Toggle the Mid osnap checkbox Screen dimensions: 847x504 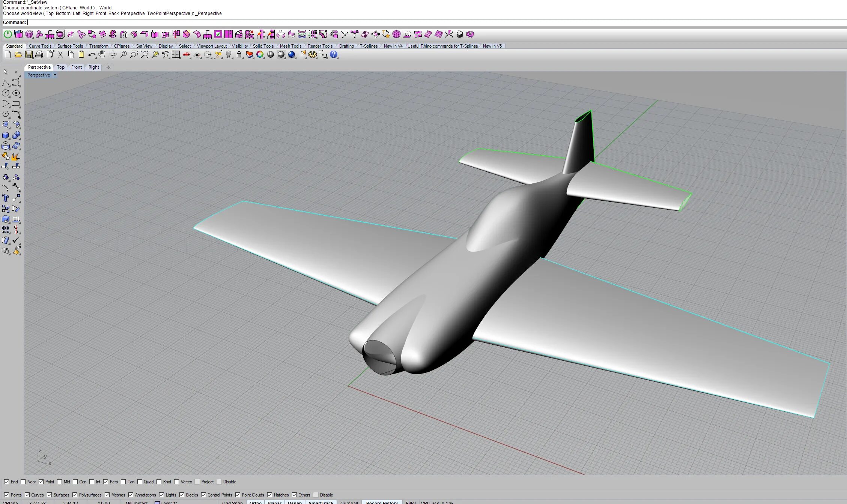[60, 482]
